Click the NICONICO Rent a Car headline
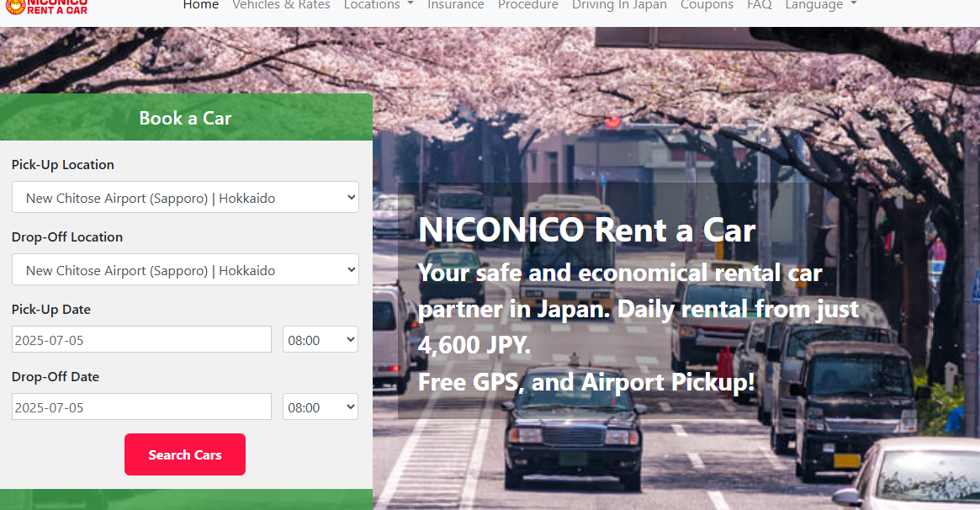This screenshot has width=980, height=510. (587, 230)
